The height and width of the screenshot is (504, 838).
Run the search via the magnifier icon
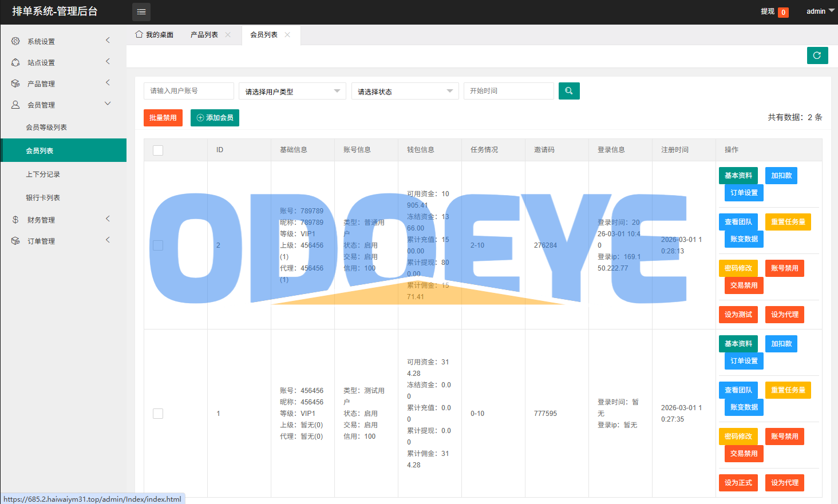569,90
